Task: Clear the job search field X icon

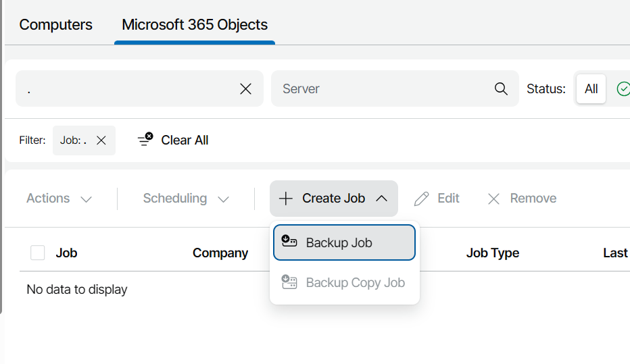Action: pyautogui.click(x=245, y=88)
